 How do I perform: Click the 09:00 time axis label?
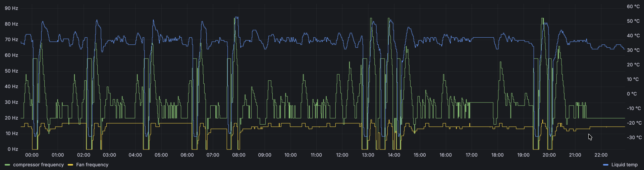point(265,155)
